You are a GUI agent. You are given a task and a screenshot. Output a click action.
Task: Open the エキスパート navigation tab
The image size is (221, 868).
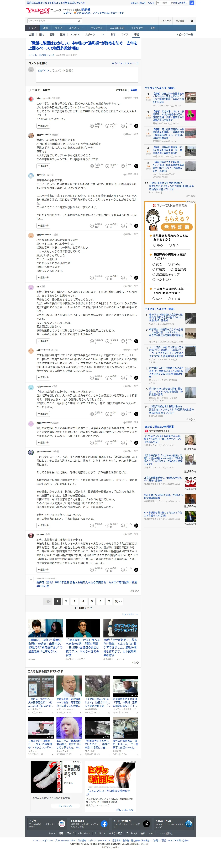coord(76,28)
